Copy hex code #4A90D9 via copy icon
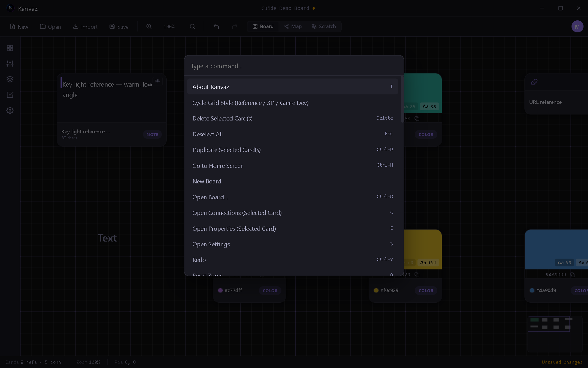Screen dimensions: 588x368 point(573,275)
